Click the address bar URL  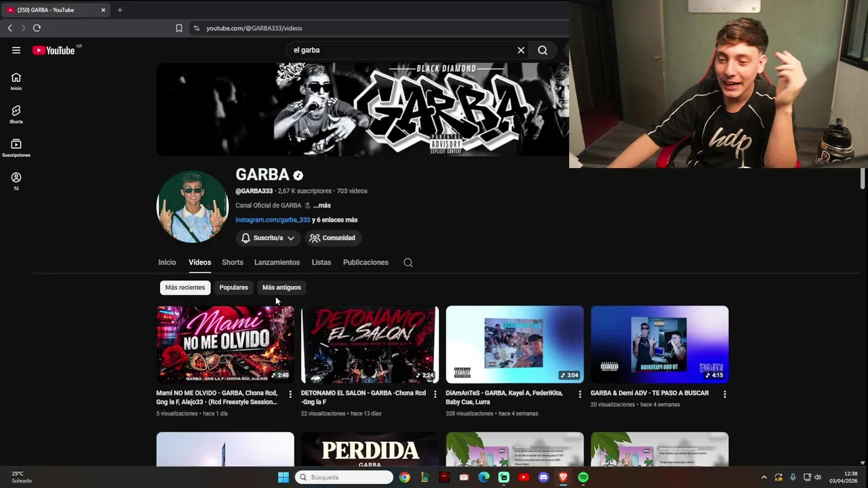[254, 28]
